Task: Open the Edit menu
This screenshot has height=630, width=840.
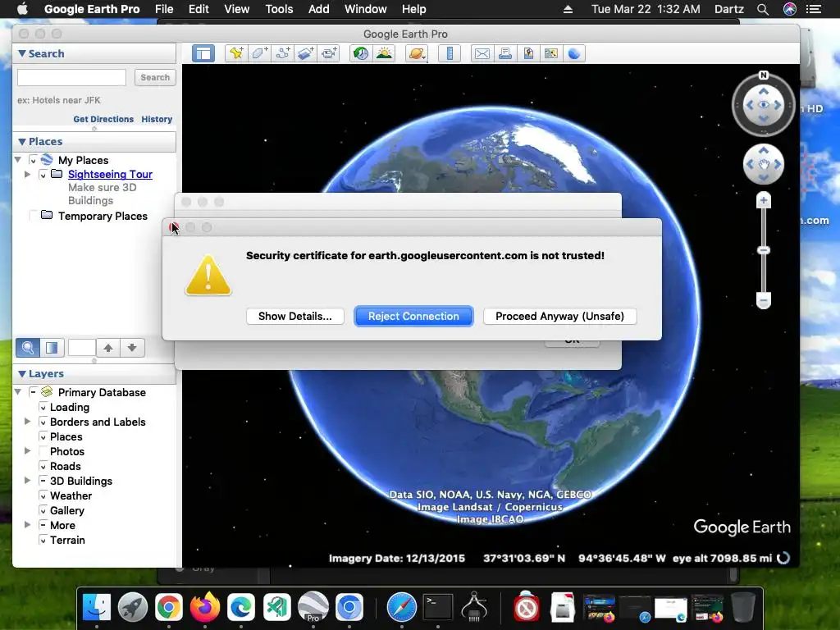Action: [199, 9]
